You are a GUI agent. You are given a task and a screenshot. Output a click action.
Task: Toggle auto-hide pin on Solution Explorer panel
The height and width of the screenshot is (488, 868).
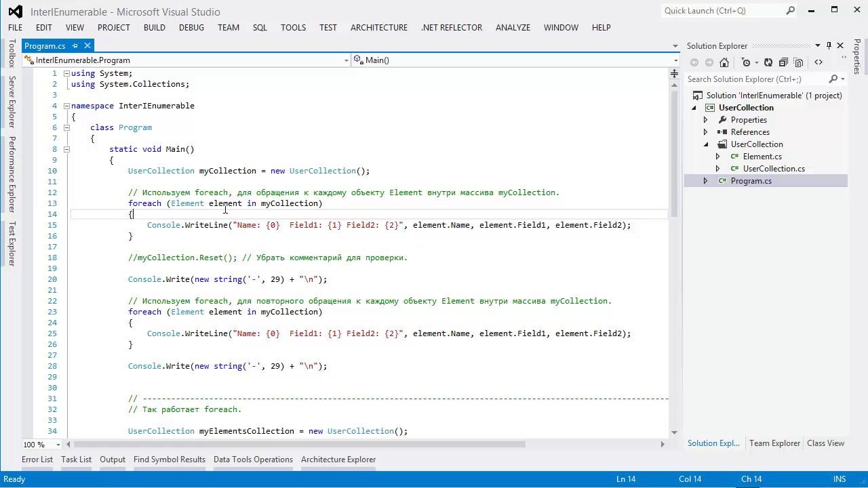point(829,45)
